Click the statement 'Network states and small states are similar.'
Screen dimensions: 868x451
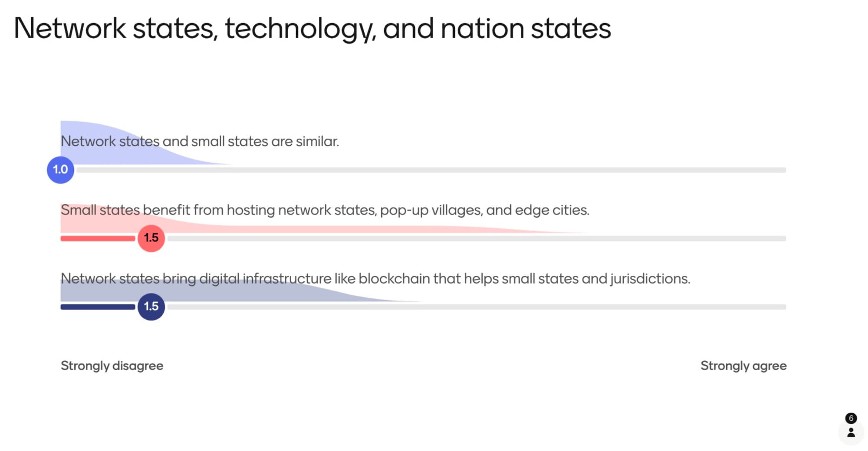(x=200, y=141)
